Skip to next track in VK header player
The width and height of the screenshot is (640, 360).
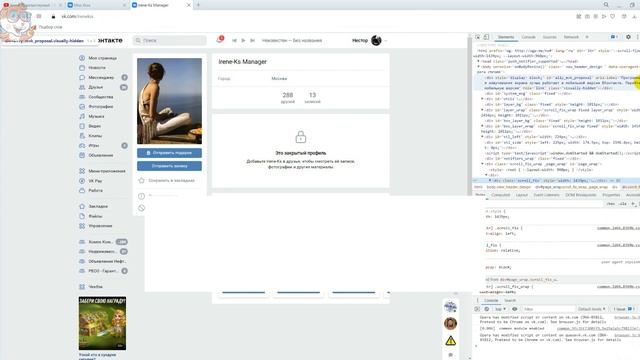[253, 40]
